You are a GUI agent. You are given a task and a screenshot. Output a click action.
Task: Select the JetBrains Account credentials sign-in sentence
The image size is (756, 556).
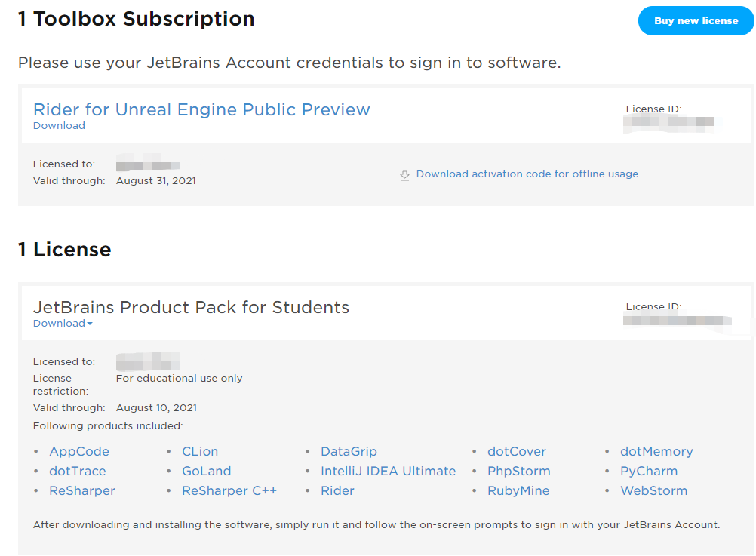[x=289, y=63]
